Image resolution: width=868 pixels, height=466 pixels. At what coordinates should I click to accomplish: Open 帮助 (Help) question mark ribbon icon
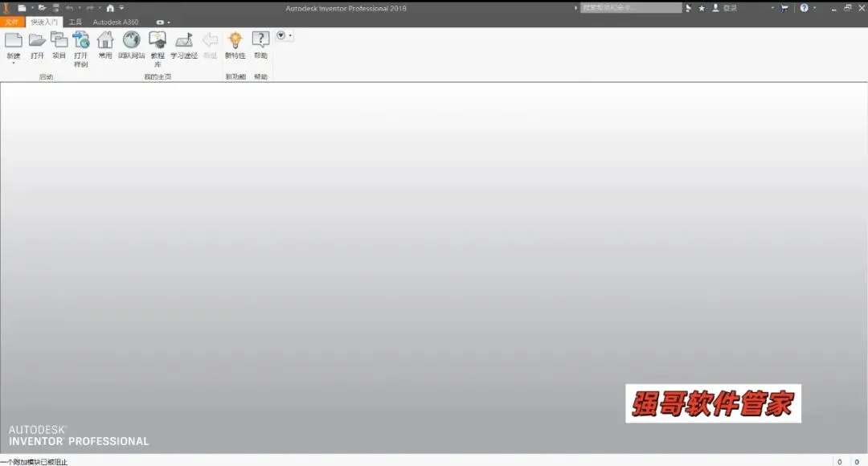[260, 40]
